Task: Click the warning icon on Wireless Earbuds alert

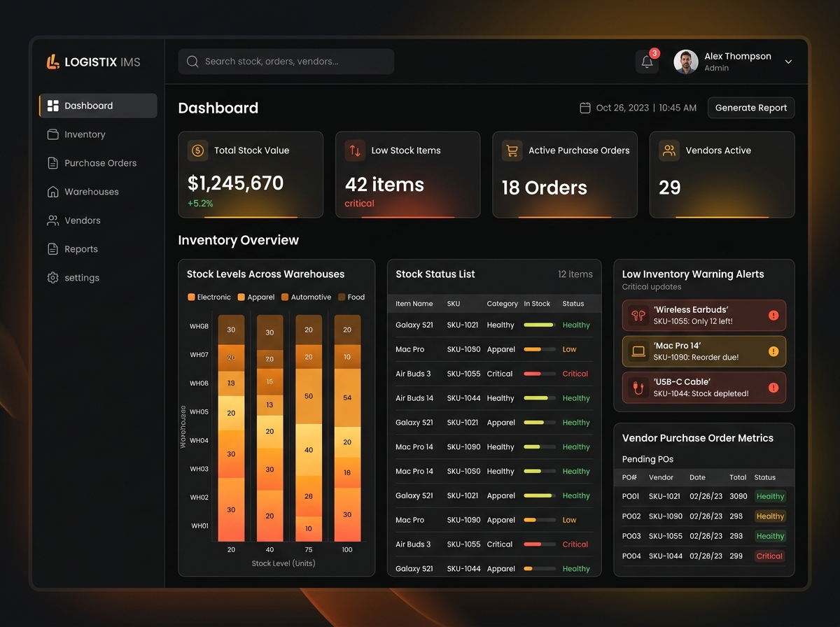Action: click(x=773, y=316)
